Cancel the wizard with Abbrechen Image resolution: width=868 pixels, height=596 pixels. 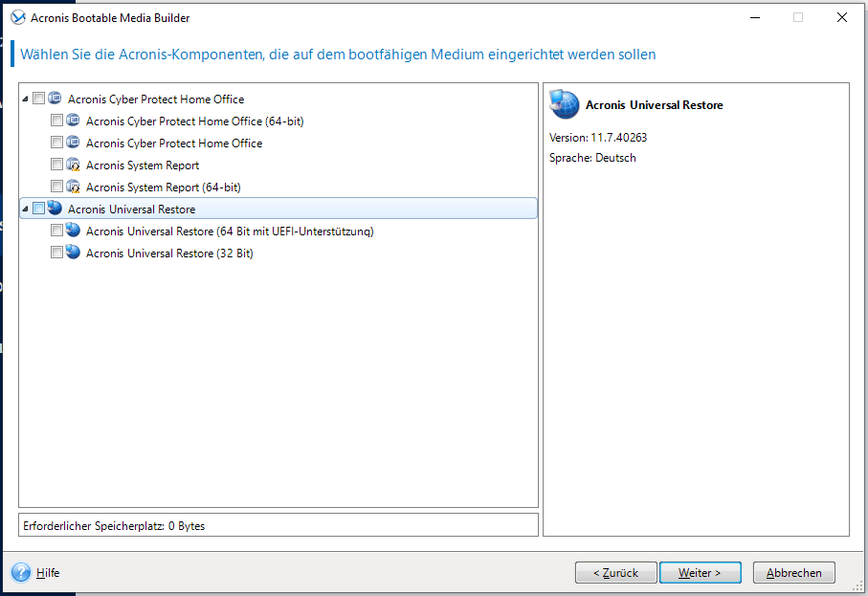(793, 573)
